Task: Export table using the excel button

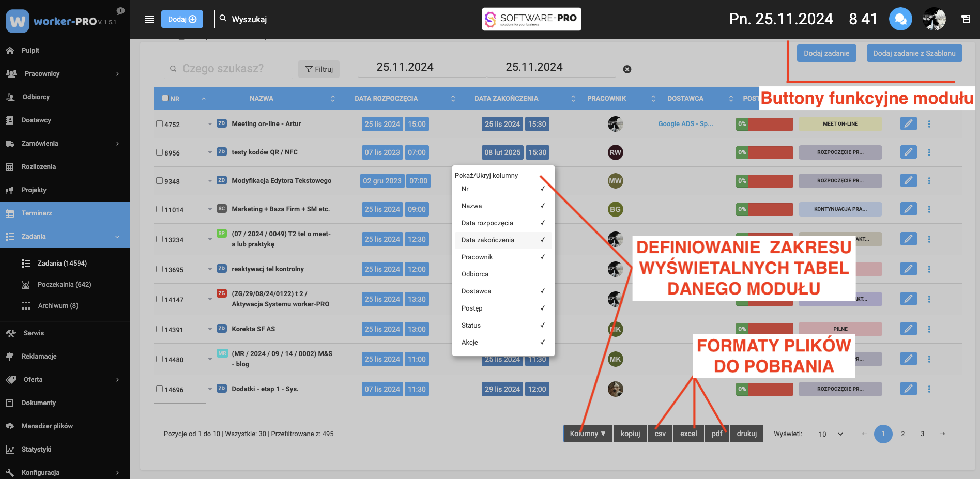Action: click(688, 434)
